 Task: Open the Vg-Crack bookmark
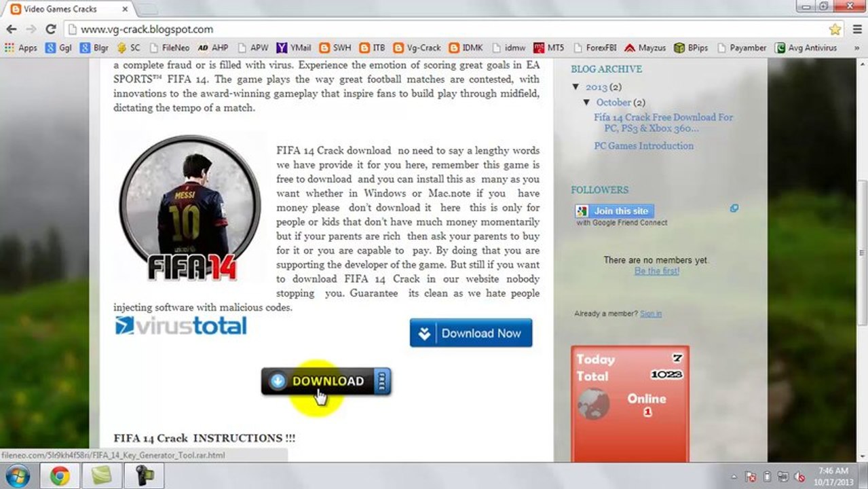(417, 48)
